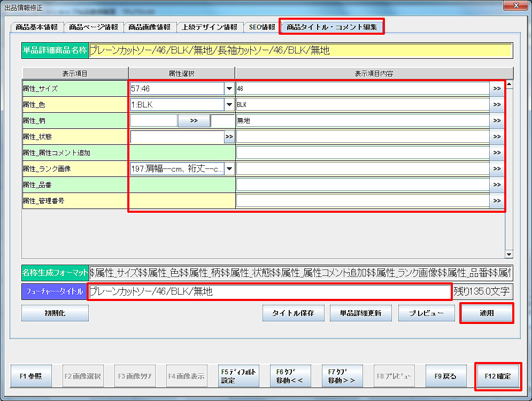Viewport: 532px width, 401px height.
Task: Click into the フューチャータイトル text field
Action: [x=269, y=292]
